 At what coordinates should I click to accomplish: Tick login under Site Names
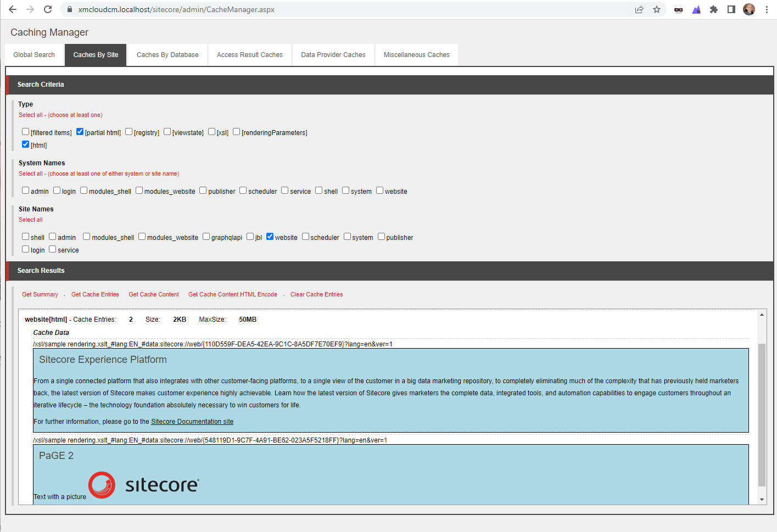tap(25, 249)
